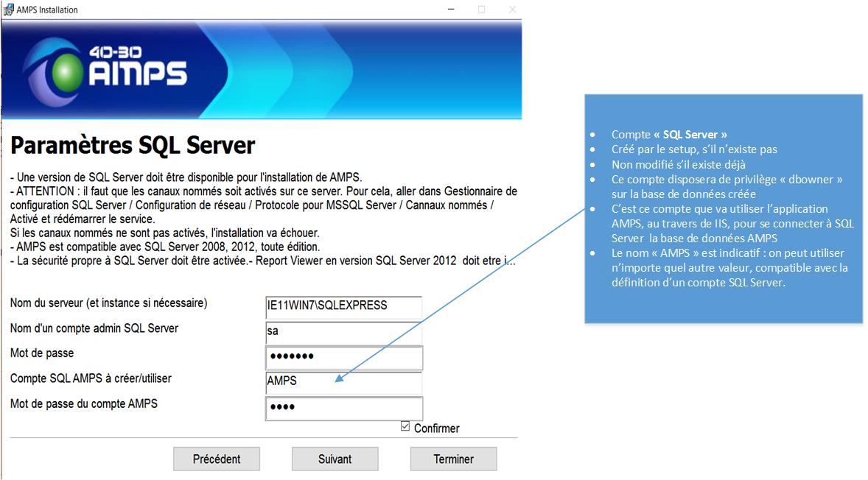Select the admin Mot de passe field
This screenshot has height=480, width=868.
(343, 357)
